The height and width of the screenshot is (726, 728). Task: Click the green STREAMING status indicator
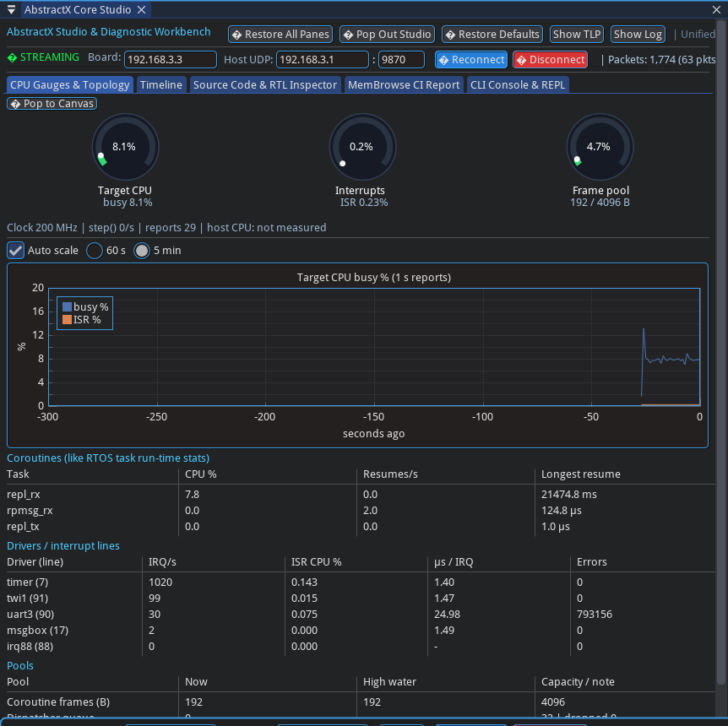click(x=43, y=57)
